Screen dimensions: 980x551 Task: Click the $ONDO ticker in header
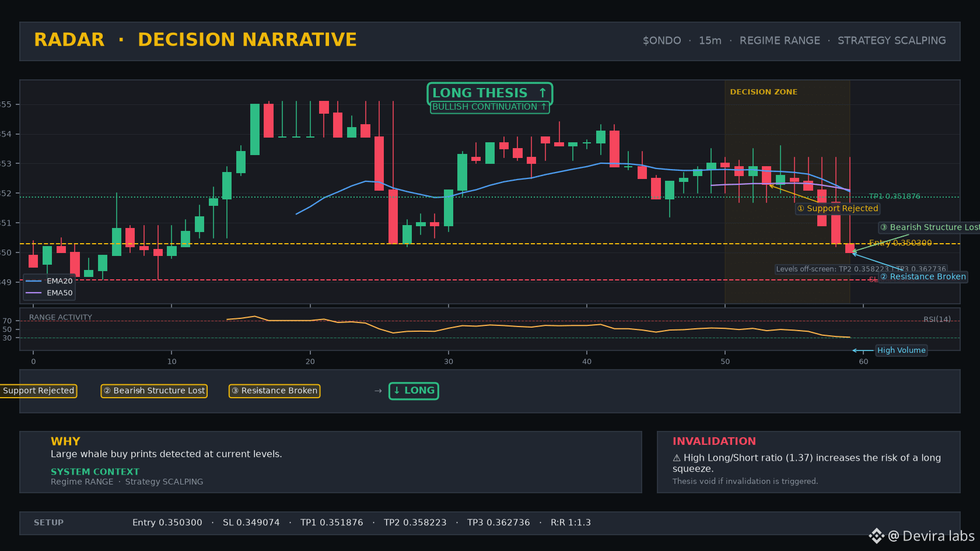coord(661,41)
